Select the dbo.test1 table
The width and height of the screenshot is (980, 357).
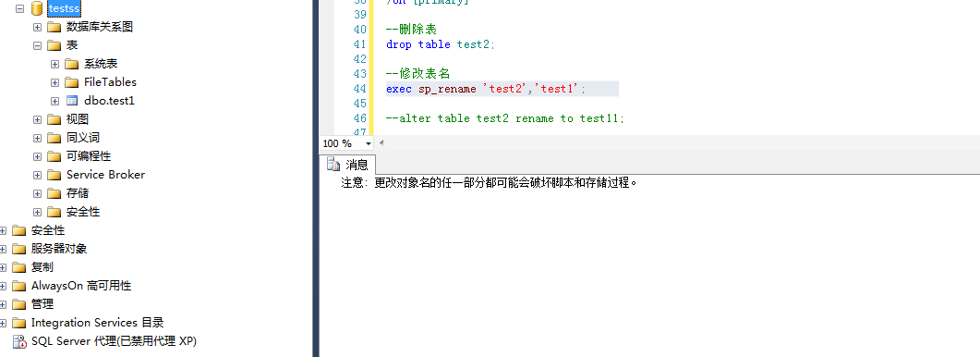109,101
